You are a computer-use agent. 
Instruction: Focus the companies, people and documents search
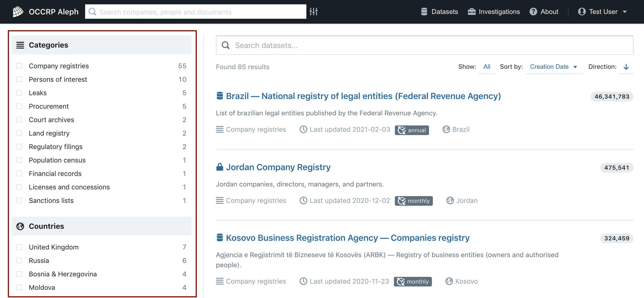(196, 12)
